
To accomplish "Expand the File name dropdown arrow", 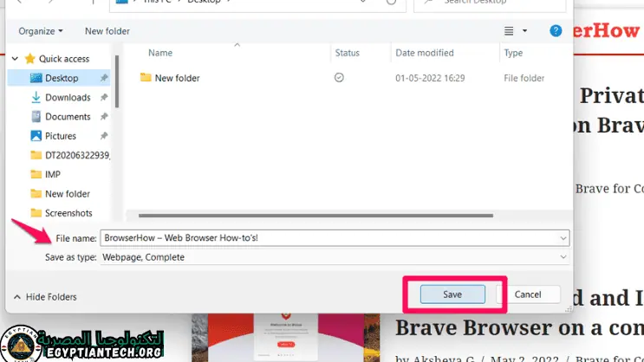I will [563, 238].
